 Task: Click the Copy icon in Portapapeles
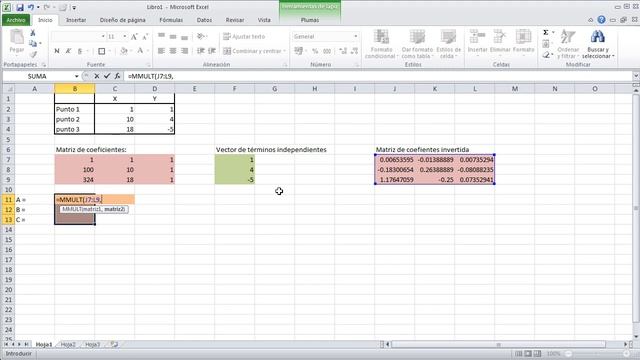pyautogui.click(x=33, y=44)
